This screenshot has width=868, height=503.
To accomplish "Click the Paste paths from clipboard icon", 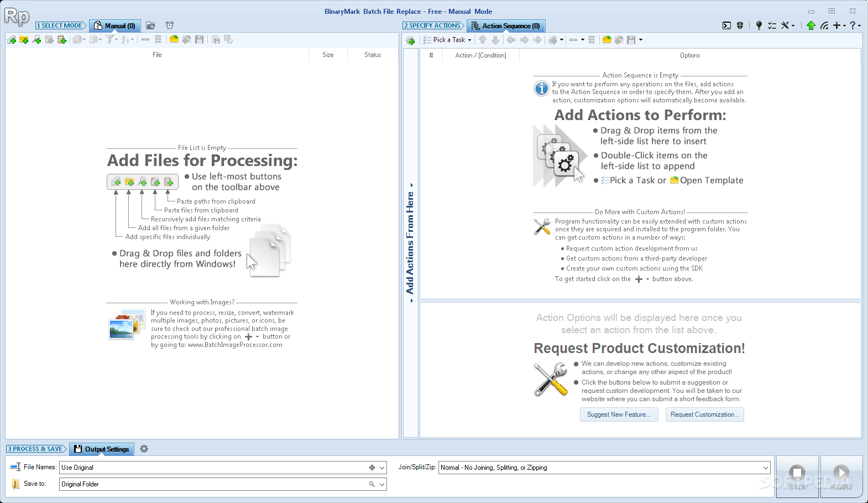I will pos(62,40).
